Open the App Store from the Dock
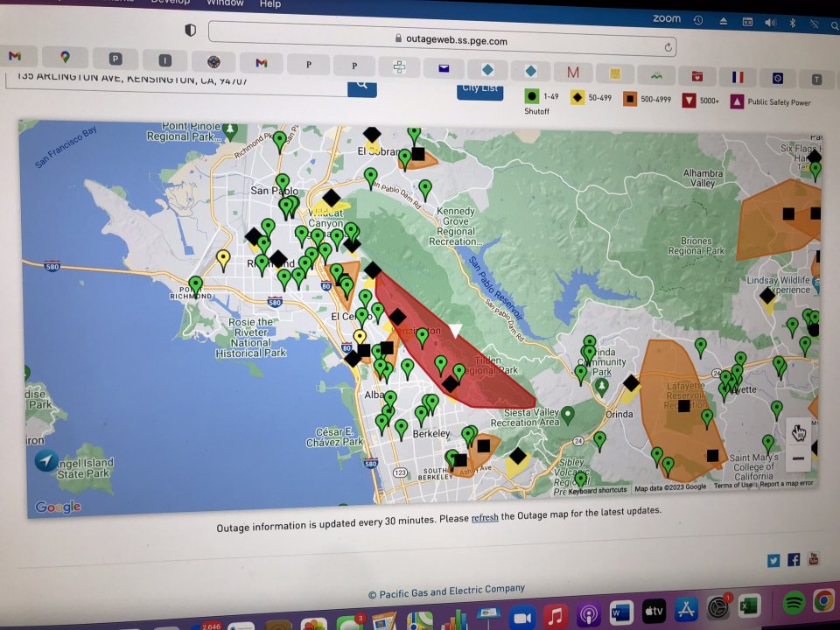840x630 pixels. click(x=686, y=609)
